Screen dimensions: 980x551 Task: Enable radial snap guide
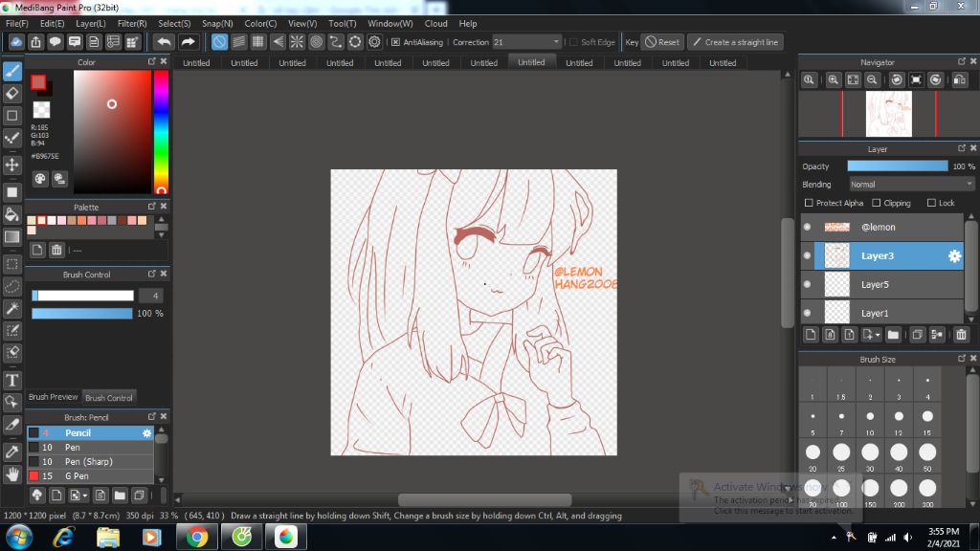(x=297, y=42)
